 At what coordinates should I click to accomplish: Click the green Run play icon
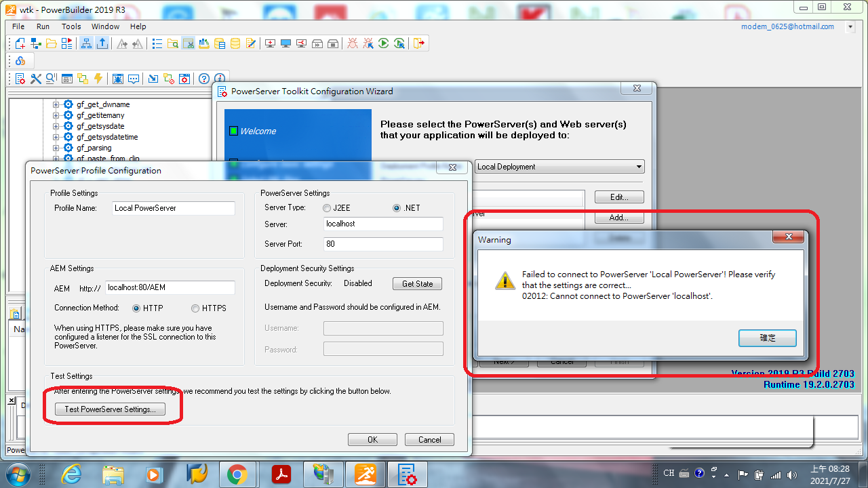(384, 43)
